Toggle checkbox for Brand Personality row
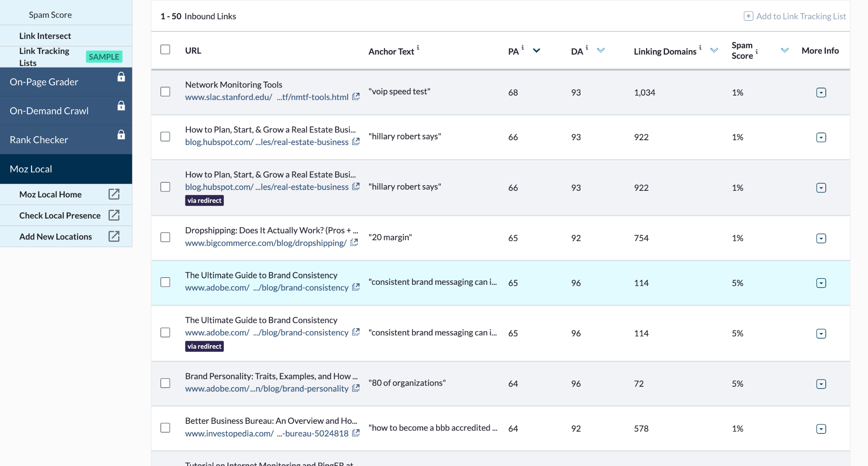Viewport: 868px width, 466px height. click(165, 383)
